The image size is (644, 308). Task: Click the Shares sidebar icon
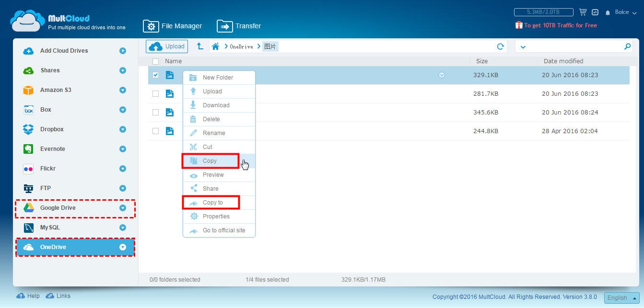pyautogui.click(x=29, y=70)
